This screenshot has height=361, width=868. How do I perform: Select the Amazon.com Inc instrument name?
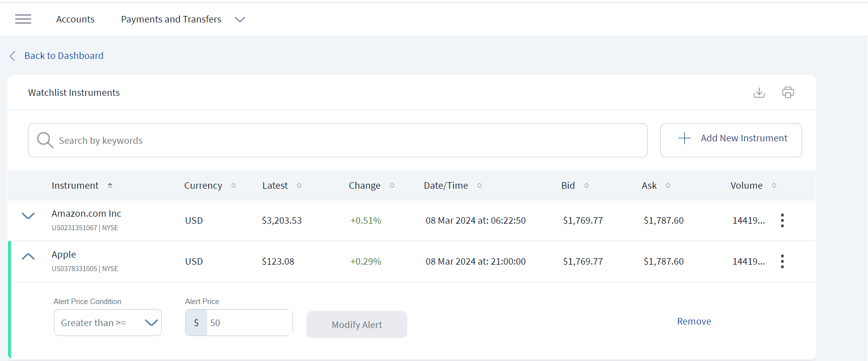click(x=86, y=213)
